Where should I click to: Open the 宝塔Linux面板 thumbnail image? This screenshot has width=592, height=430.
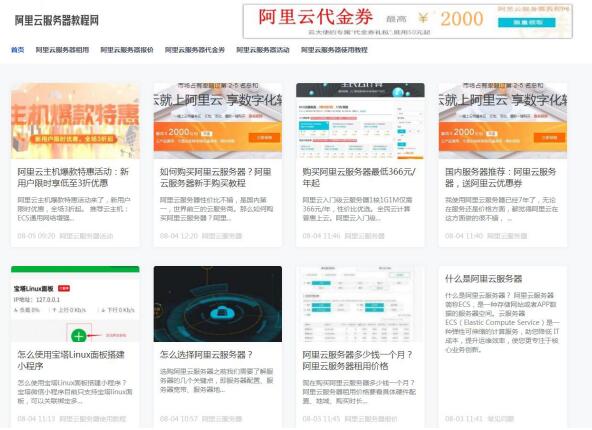pyautogui.click(x=75, y=304)
